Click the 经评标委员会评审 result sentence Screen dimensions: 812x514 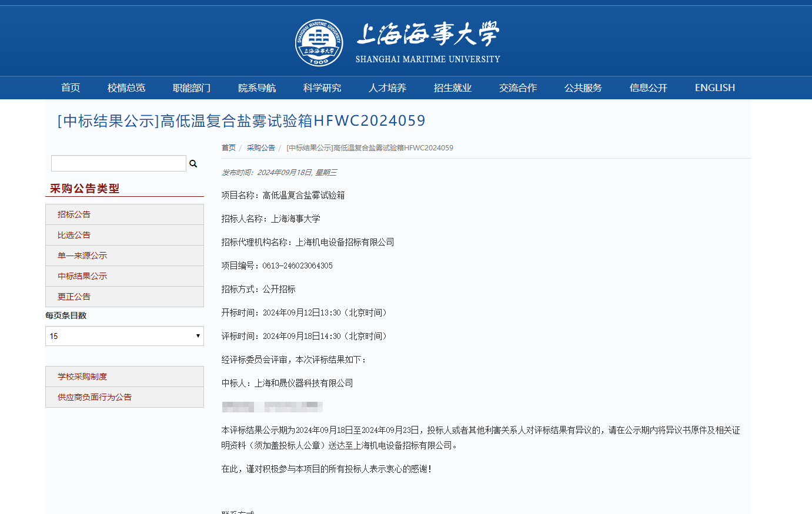tap(294, 360)
